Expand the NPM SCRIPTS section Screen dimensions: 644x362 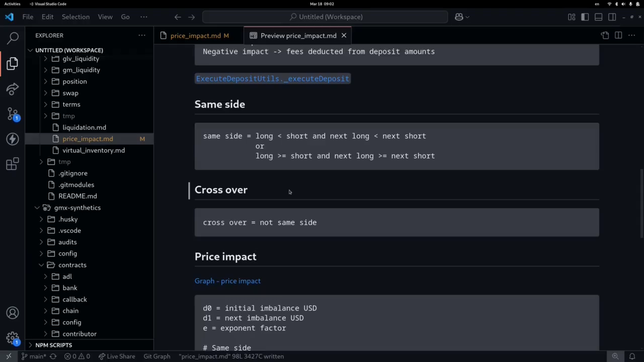[x=54, y=345]
